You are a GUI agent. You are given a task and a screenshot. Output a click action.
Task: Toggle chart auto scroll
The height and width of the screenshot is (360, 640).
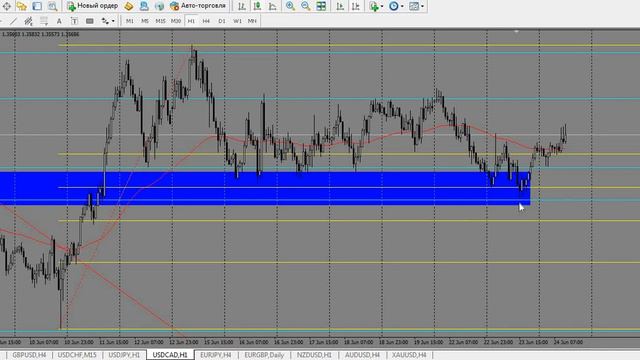(340, 6)
